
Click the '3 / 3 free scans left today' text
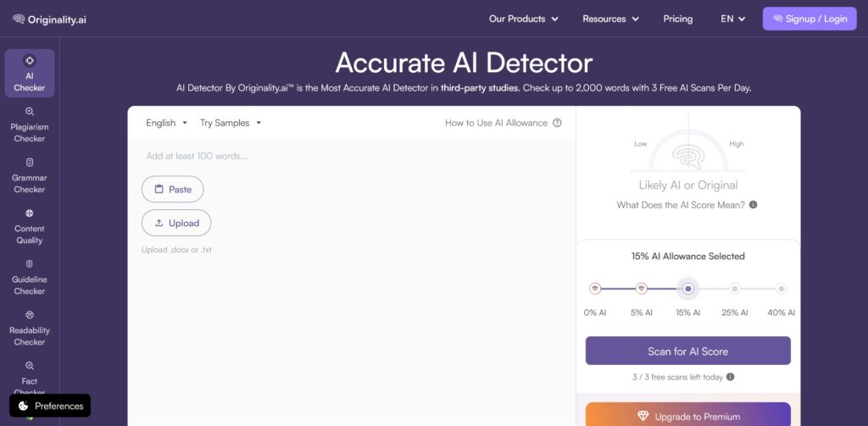[677, 378]
